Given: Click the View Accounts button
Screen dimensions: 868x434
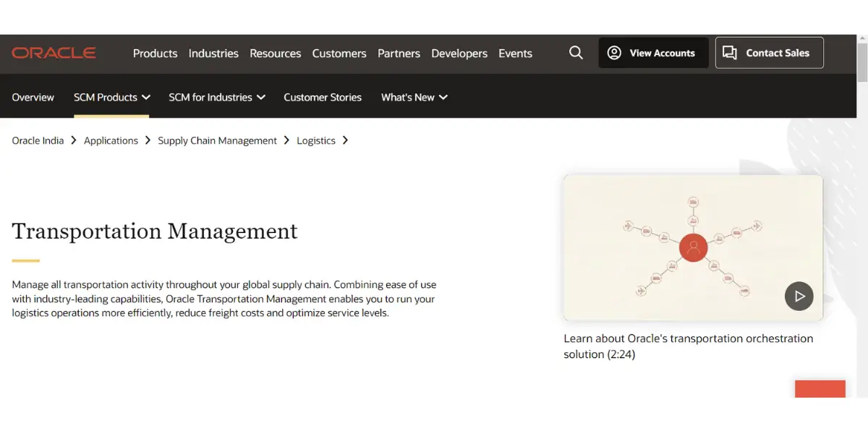Looking at the screenshot, I should click(x=654, y=53).
